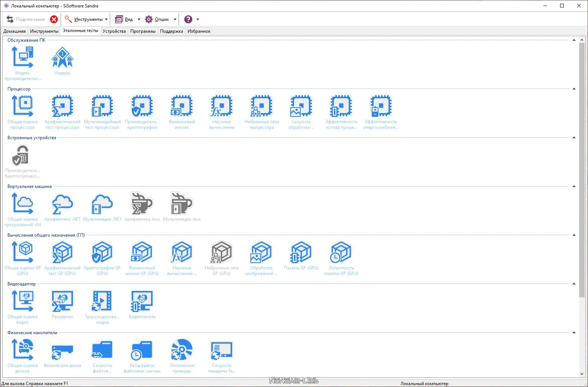Select the Эталонные тесты tab

click(80, 31)
